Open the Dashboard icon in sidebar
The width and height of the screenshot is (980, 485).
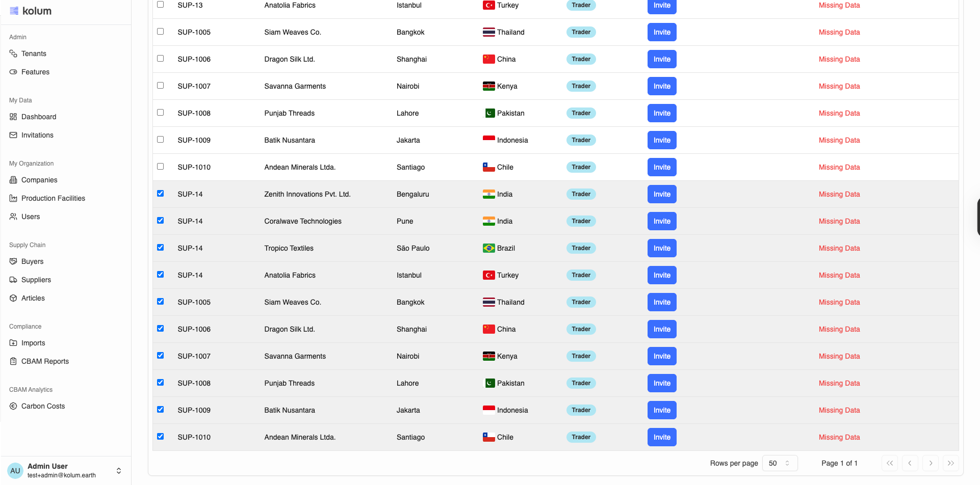(13, 117)
